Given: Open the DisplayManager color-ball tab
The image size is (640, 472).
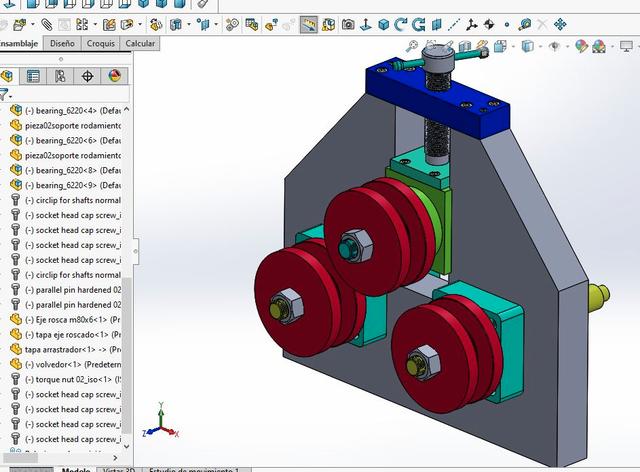Looking at the screenshot, I should pyautogui.click(x=115, y=76).
